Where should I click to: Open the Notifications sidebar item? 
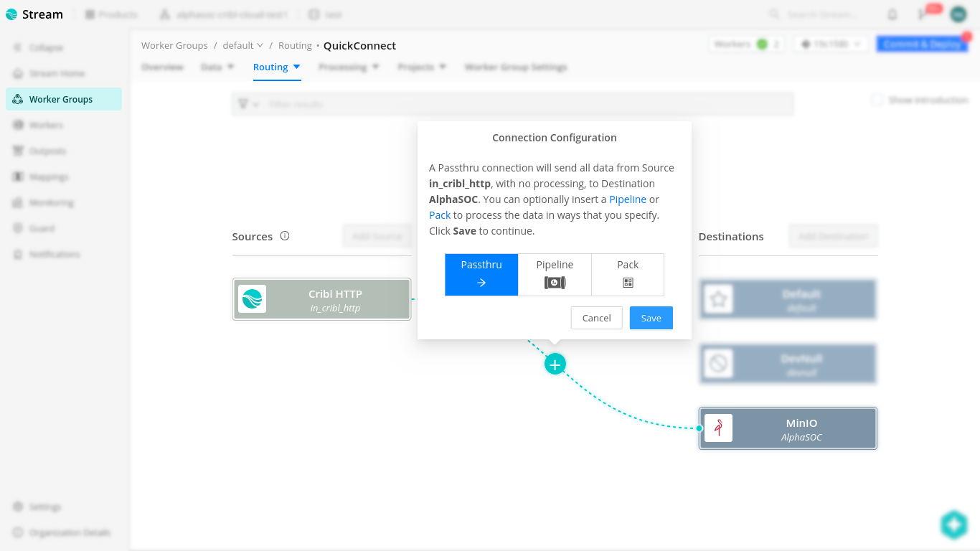point(55,253)
